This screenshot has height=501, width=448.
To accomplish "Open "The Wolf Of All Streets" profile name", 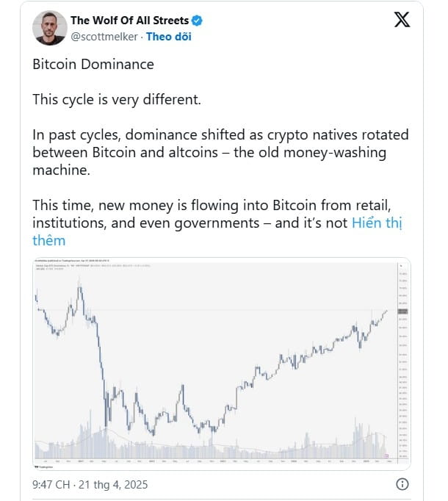I will click(129, 21).
